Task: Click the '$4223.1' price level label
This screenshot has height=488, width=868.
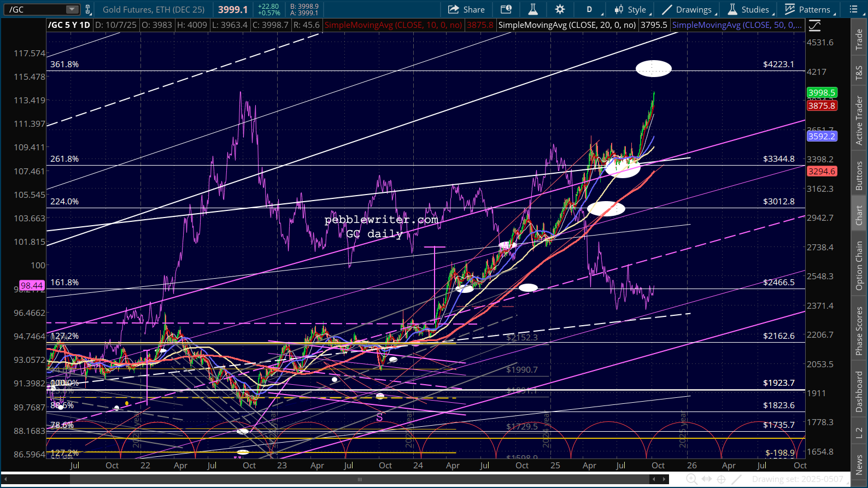Action: coord(779,64)
